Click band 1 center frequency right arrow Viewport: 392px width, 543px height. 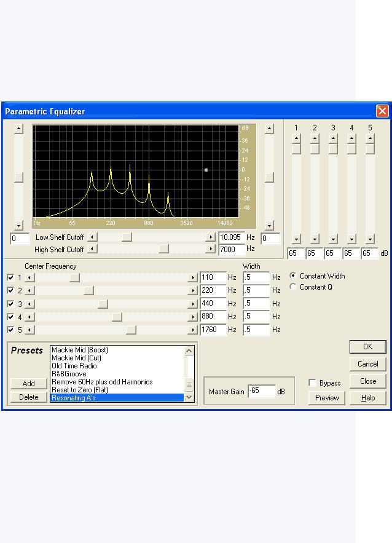[193, 278]
